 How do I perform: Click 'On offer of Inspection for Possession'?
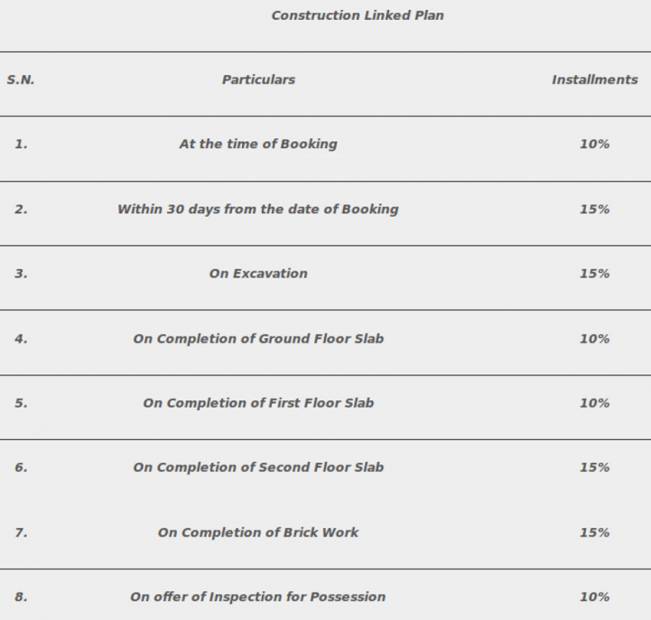(258, 597)
